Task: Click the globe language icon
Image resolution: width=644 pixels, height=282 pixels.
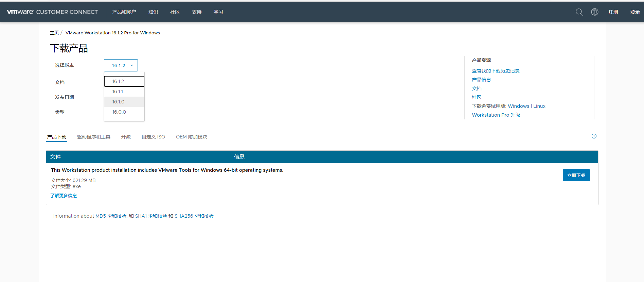Action: [x=595, y=12]
